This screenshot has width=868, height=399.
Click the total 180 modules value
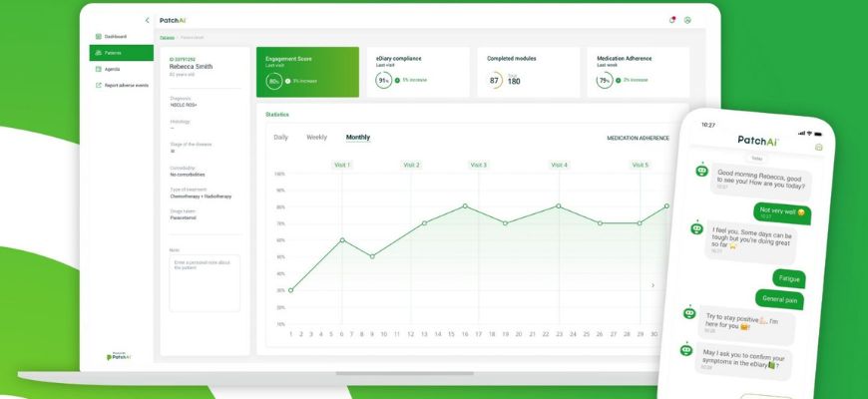(x=514, y=82)
